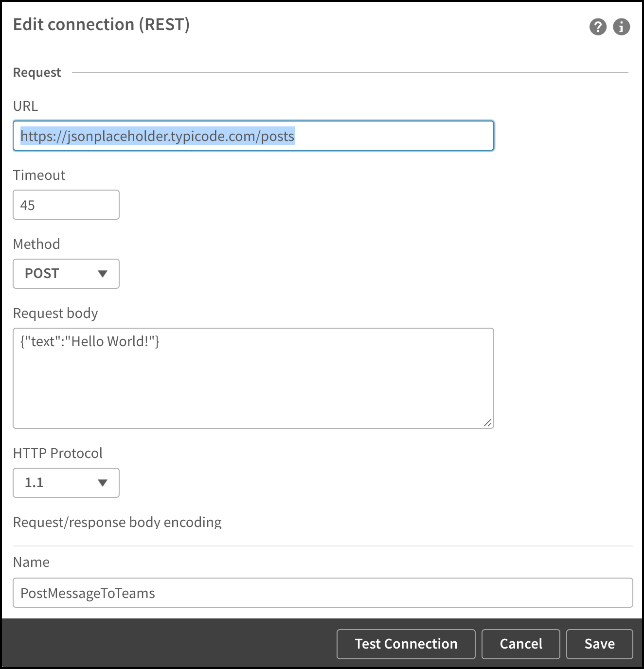This screenshot has width=644, height=669.
Task: Click the resize grip of the Request body box
Action: click(x=488, y=423)
